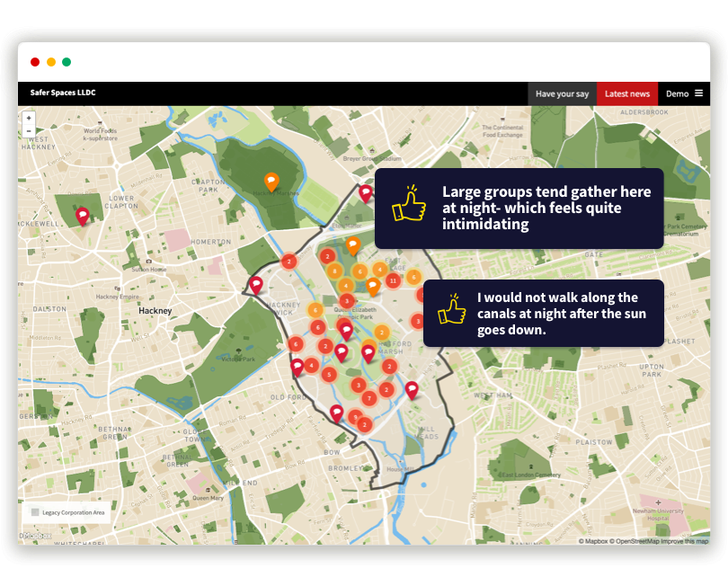Like the 'I would not walk' comment
The width and height of the screenshot is (728, 586).
[452, 309]
